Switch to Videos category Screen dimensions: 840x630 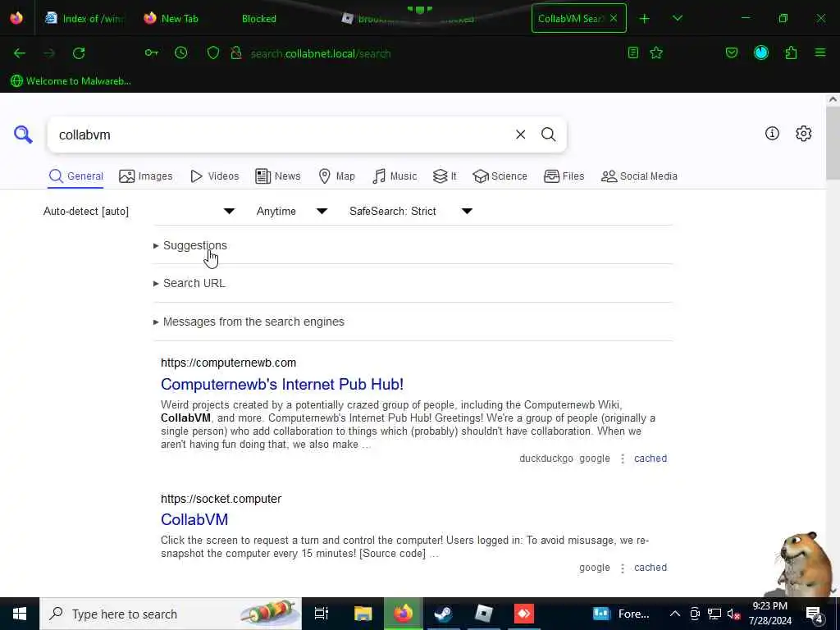pos(215,176)
